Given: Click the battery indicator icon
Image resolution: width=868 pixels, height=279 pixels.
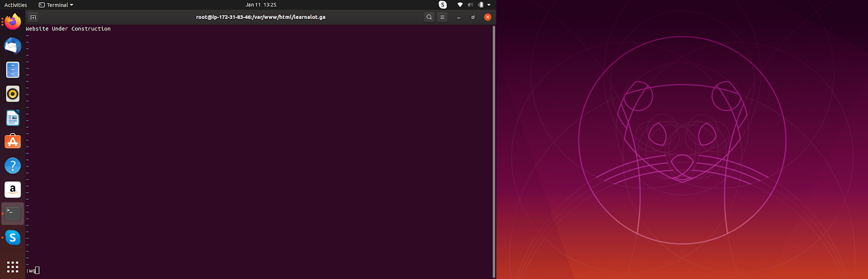Looking at the screenshot, I should (x=481, y=5).
